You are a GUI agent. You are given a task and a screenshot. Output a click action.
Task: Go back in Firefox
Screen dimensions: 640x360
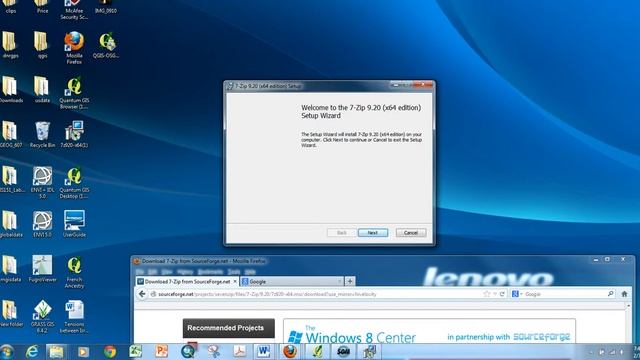pos(142,294)
